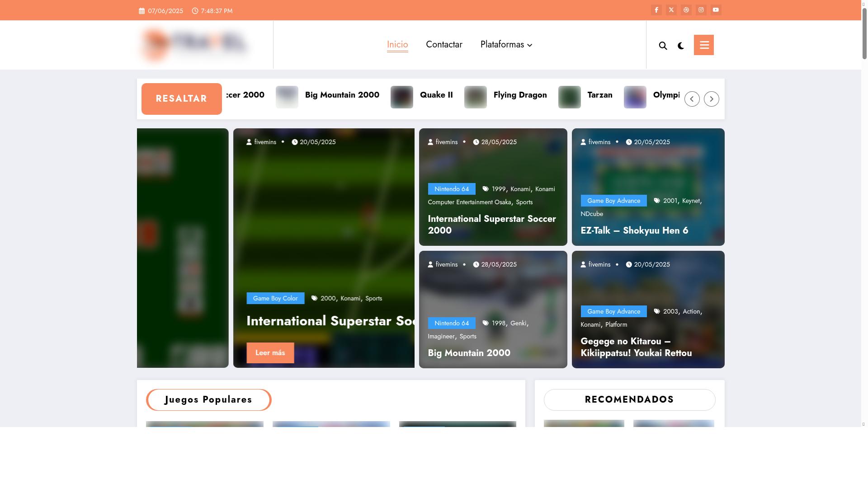Open the Contactar menu item
The image size is (868, 488).
(x=444, y=45)
